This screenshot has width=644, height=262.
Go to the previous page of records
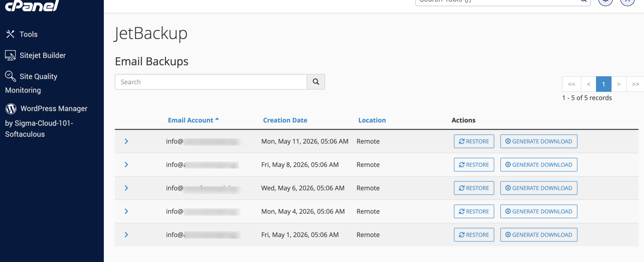pos(589,84)
